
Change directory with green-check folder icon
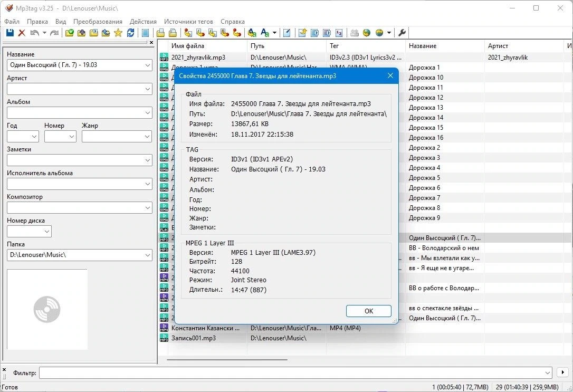pyautogui.click(x=70, y=33)
